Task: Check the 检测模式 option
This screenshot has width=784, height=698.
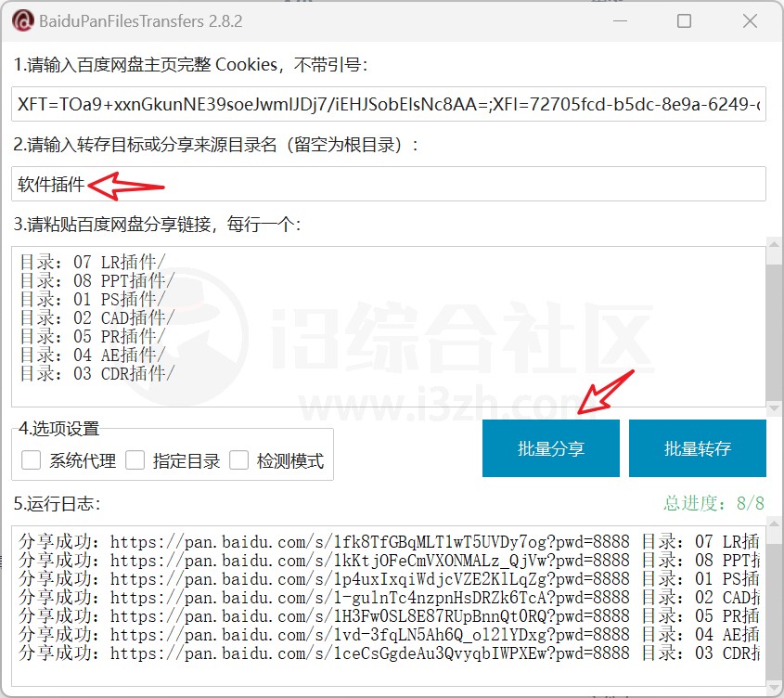Action: coord(239,460)
